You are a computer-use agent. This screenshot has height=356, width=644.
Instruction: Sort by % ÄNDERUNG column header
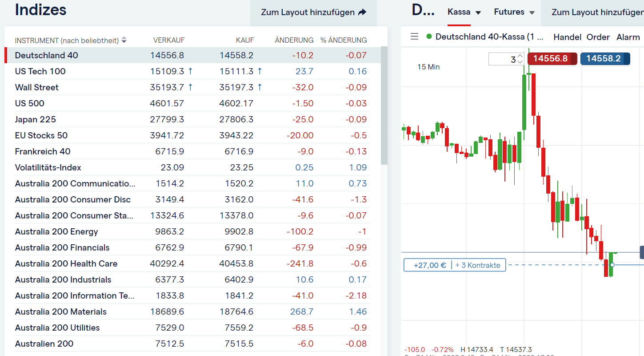click(x=344, y=40)
